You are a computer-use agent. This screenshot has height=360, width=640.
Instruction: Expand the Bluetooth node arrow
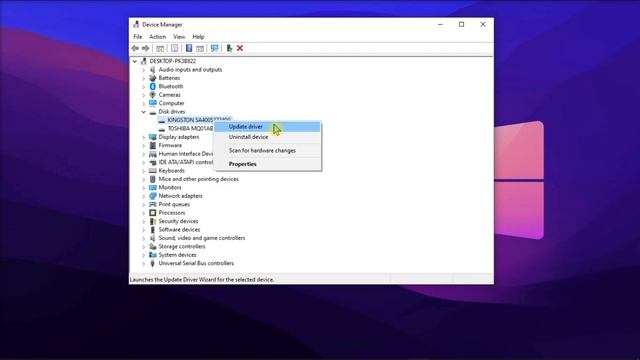pos(143,87)
